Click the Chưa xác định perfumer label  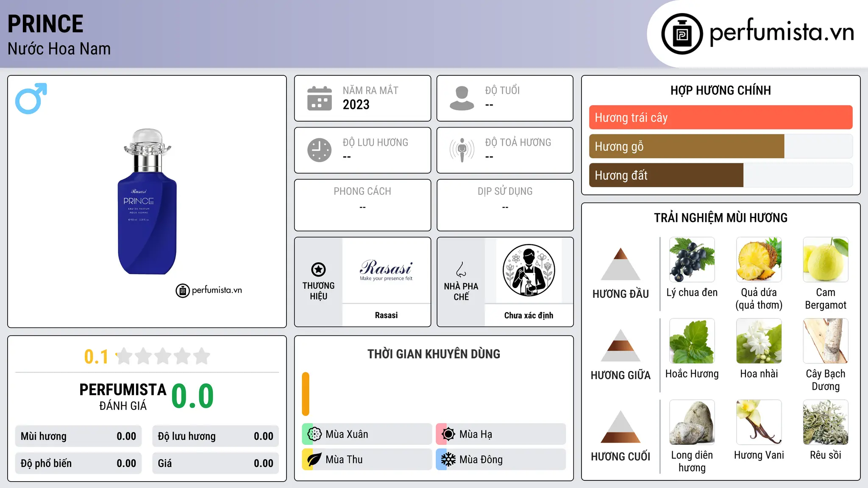click(529, 315)
